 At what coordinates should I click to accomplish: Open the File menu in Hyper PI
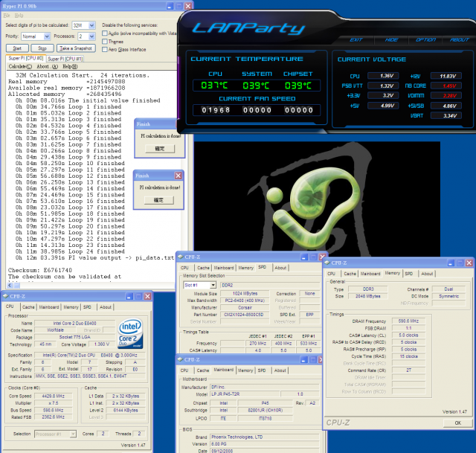[7, 15]
